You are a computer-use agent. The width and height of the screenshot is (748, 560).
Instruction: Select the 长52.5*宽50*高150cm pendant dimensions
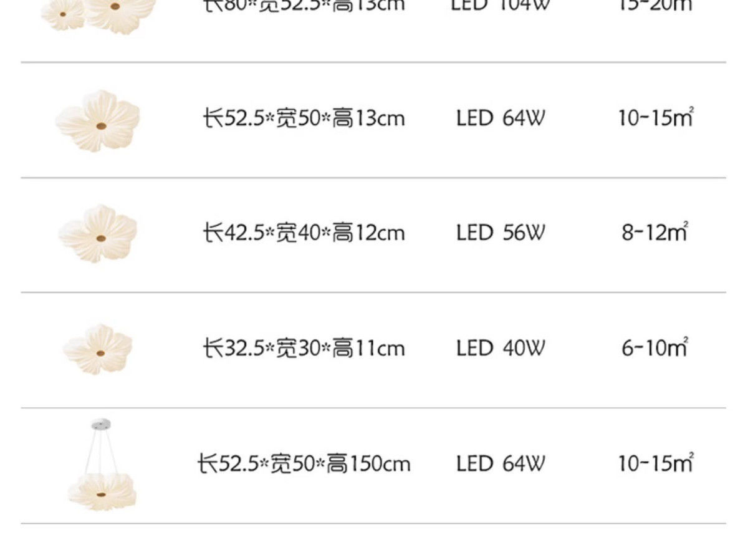[x=304, y=464]
